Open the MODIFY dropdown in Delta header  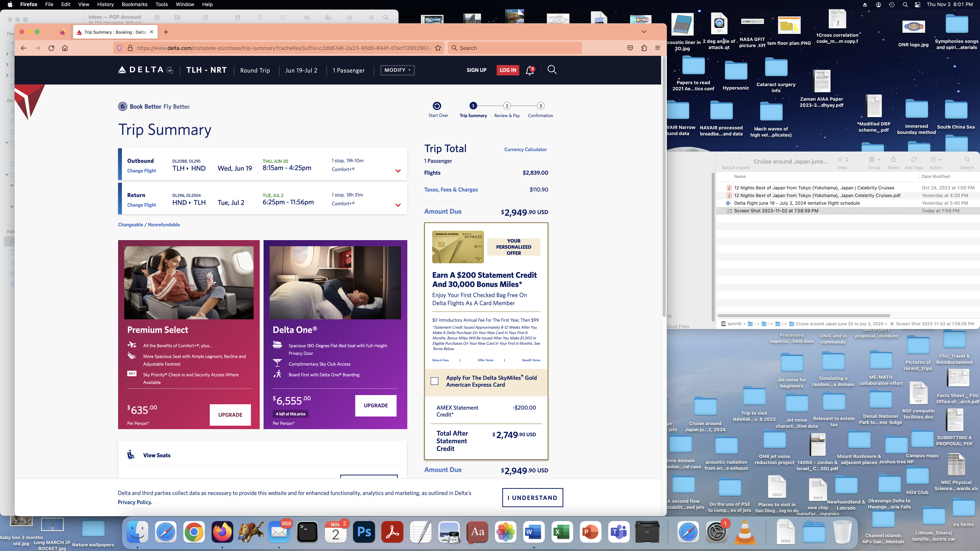(x=398, y=70)
